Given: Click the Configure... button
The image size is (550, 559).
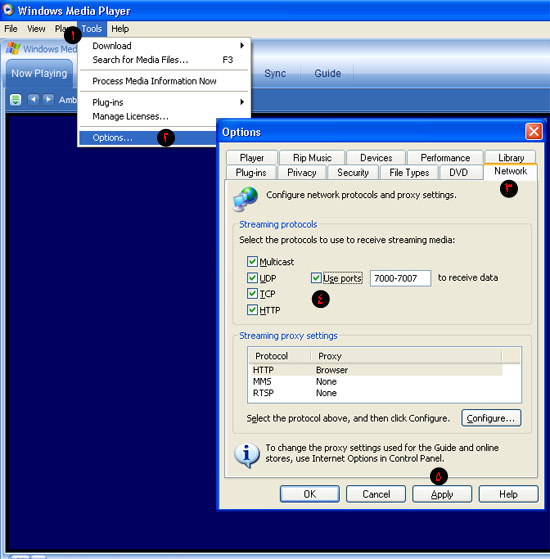Looking at the screenshot, I should coord(491,418).
